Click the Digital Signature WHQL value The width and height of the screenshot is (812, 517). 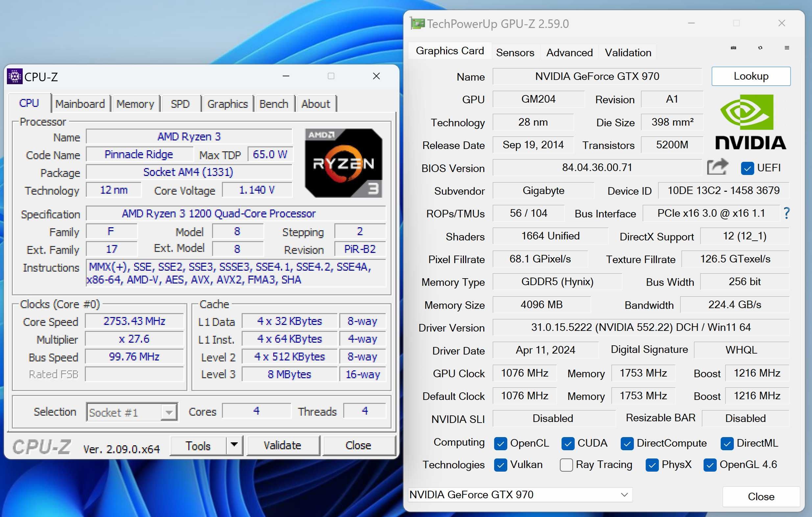tap(741, 350)
